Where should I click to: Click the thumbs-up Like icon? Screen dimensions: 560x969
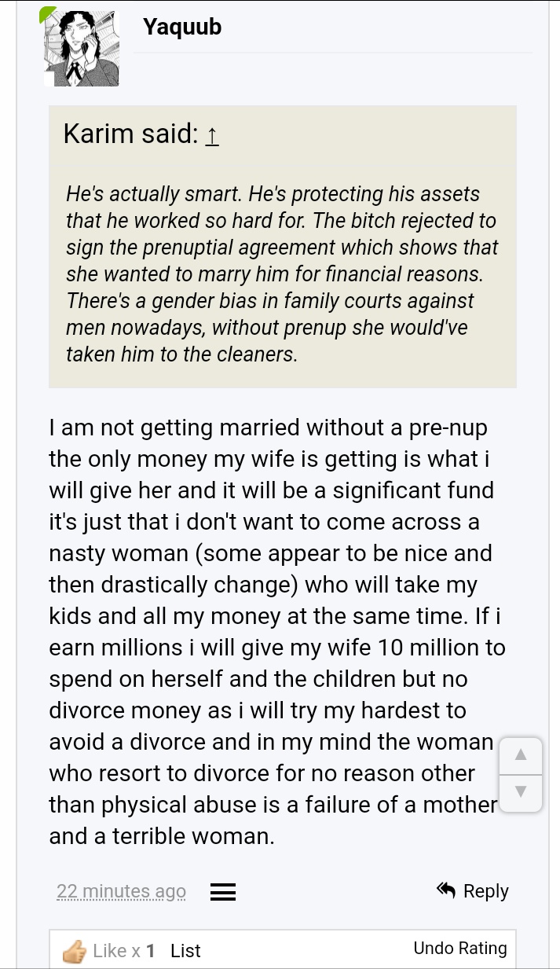(x=75, y=951)
